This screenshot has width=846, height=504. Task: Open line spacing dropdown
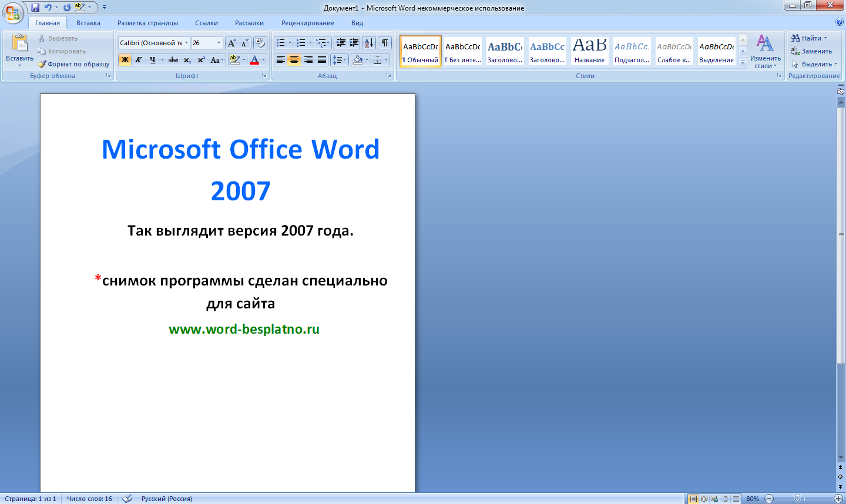coord(340,60)
